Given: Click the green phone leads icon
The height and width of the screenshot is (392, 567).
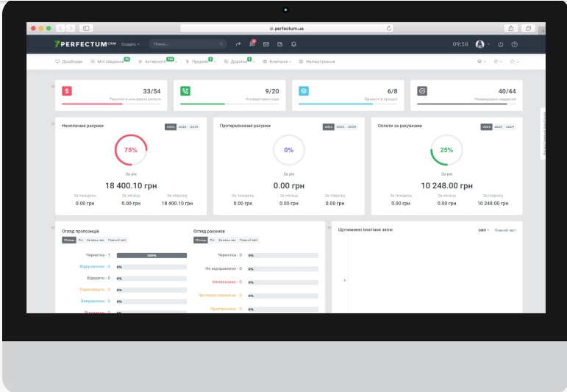Looking at the screenshot, I should [x=185, y=90].
